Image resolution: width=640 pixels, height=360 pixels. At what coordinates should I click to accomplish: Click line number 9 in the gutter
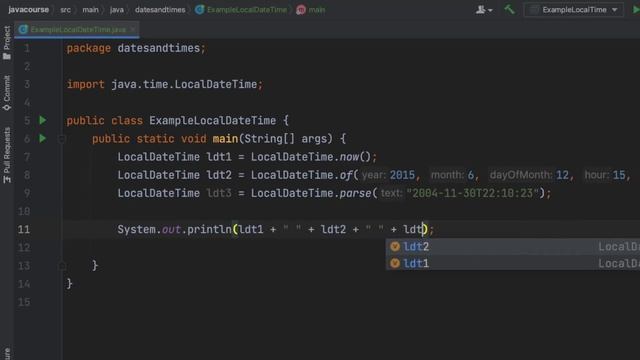(x=27, y=193)
